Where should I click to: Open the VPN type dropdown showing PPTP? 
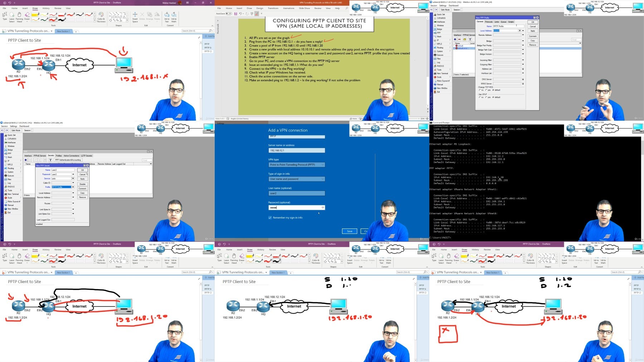(297, 165)
